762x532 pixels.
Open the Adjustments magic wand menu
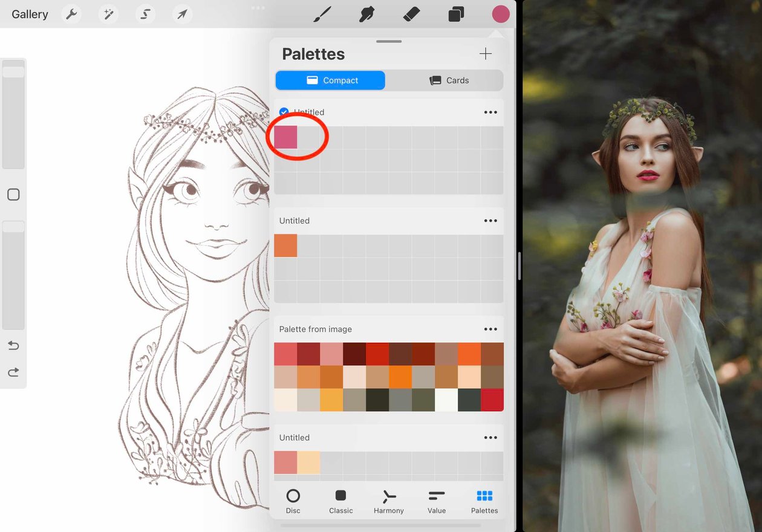point(109,14)
